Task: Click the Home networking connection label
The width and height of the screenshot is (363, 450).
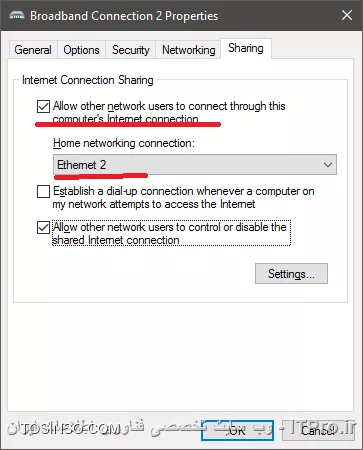Action: 124,143
